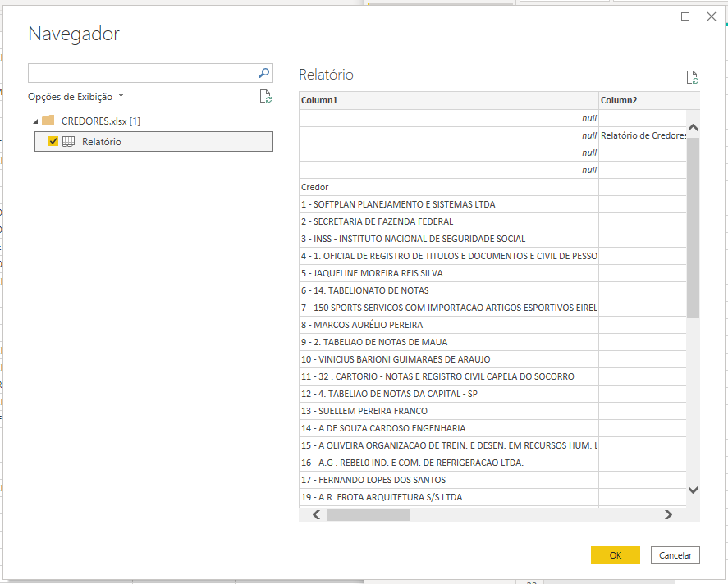
Task: Click row '16 - A.G . REBEL0 IND.'
Action: point(449,463)
